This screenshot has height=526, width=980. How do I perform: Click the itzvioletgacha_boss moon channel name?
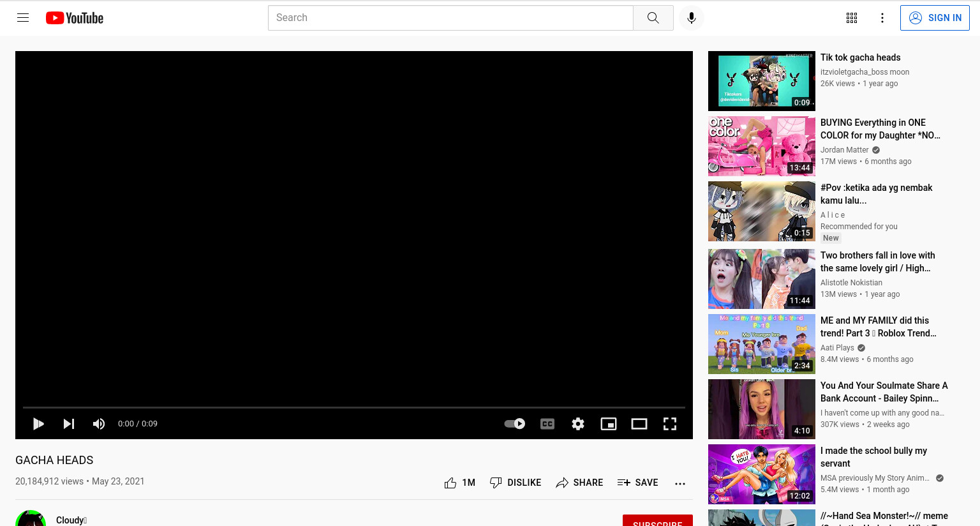pos(865,72)
